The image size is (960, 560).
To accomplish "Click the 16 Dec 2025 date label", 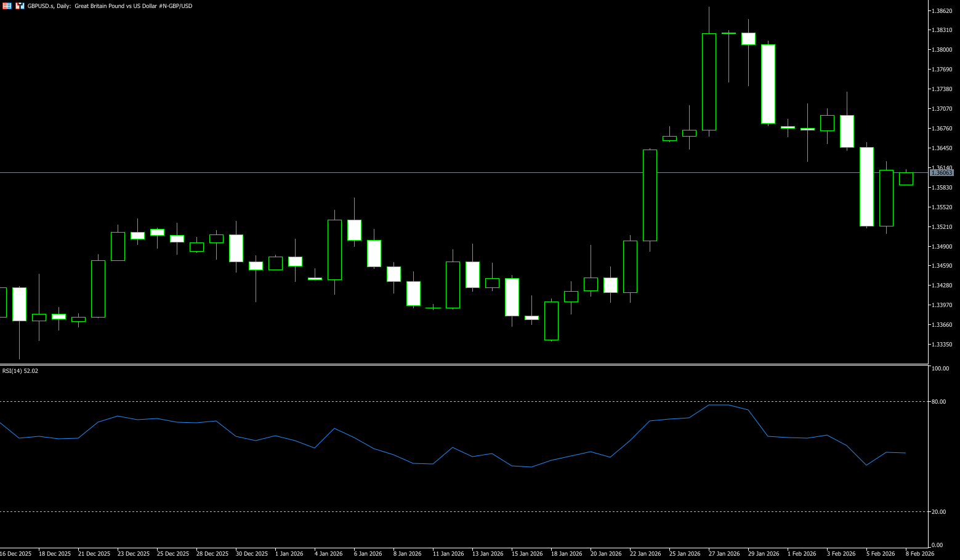I will [x=16, y=554].
